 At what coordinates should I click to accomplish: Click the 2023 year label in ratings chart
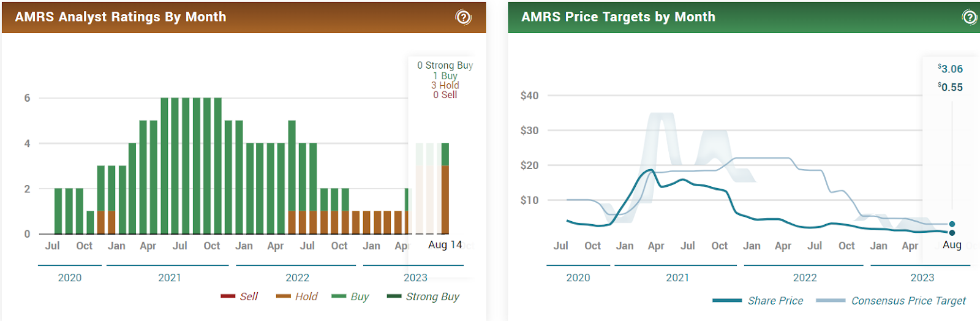click(x=415, y=278)
